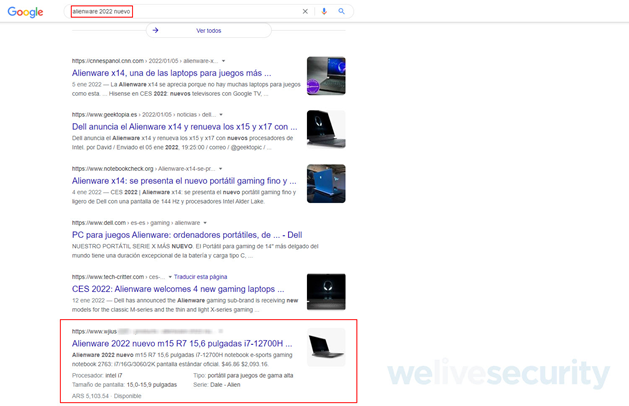
Task: Open 'Alienware x14, una de las laptops' result
Action: pos(171,73)
